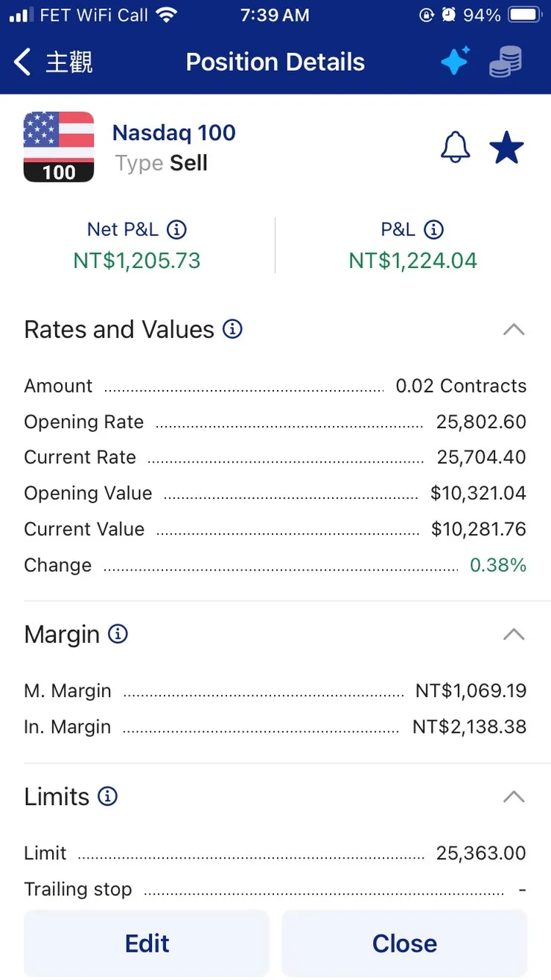Tap the back arrow in header

[x=23, y=63]
